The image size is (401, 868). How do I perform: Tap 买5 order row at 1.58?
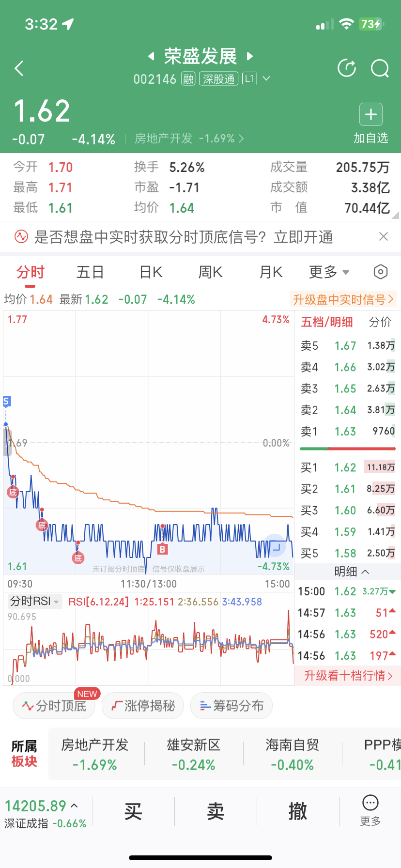pyautogui.click(x=348, y=553)
